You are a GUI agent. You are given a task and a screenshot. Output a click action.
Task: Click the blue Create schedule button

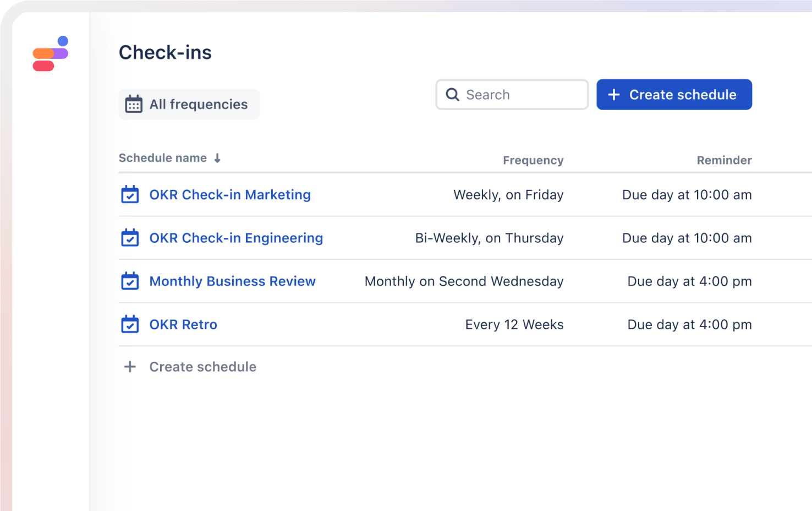click(x=674, y=95)
